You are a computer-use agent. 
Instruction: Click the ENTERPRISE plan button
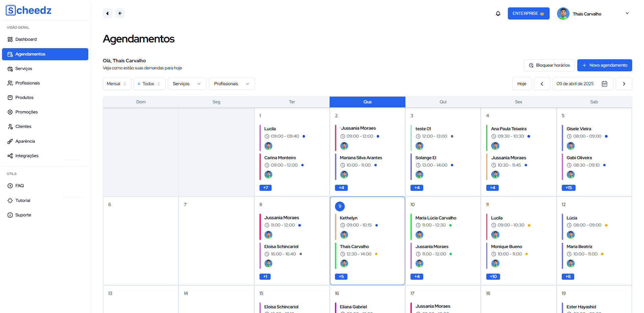coord(528,13)
